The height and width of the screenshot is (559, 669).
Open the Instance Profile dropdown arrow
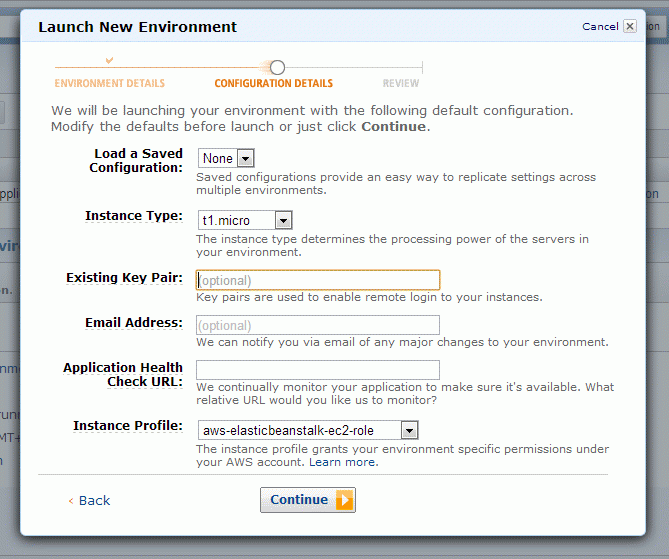click(410, 430)
